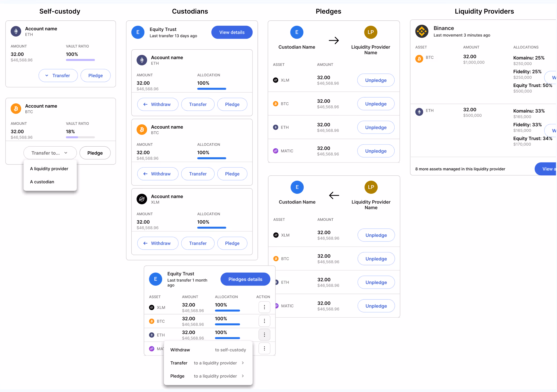Open the 'Transfer to...' dropdown
This screenshot has height=392, width=557.
50,153
